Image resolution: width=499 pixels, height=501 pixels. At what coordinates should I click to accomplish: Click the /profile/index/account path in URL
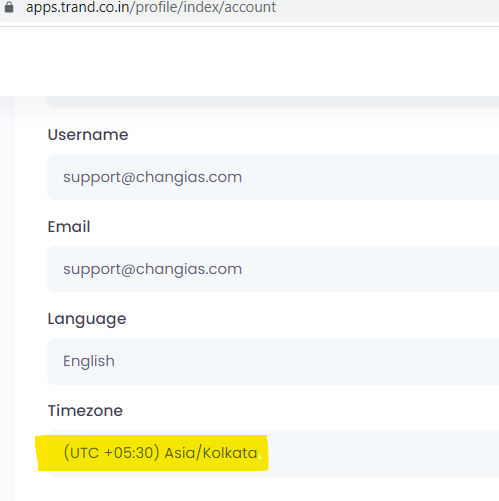point(206,7)
